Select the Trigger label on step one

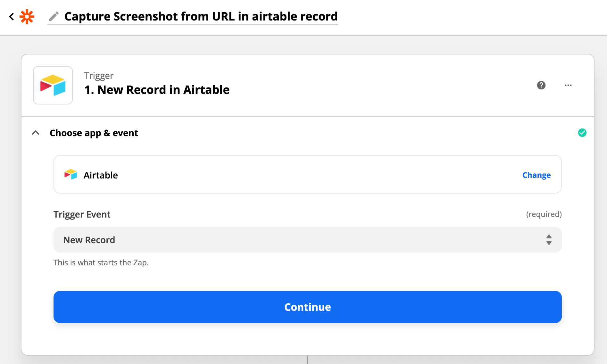(x=98, y=76)
